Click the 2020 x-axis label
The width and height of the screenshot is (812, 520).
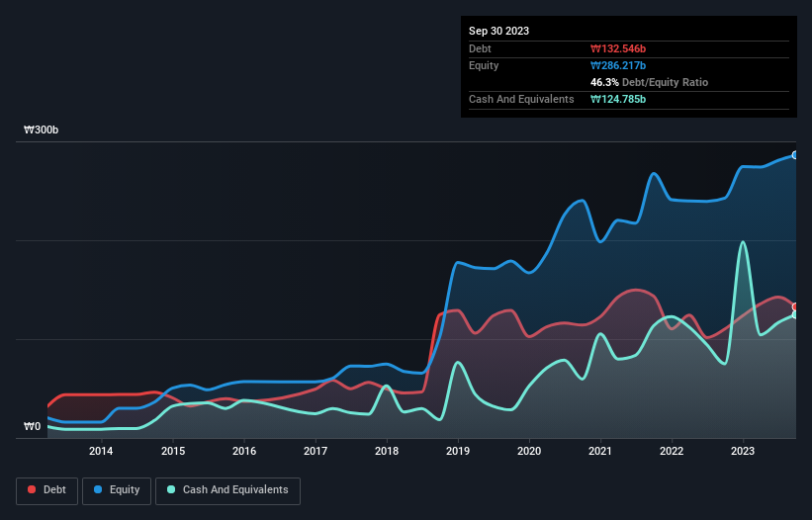pyautogui.click(x=529, y=451)
